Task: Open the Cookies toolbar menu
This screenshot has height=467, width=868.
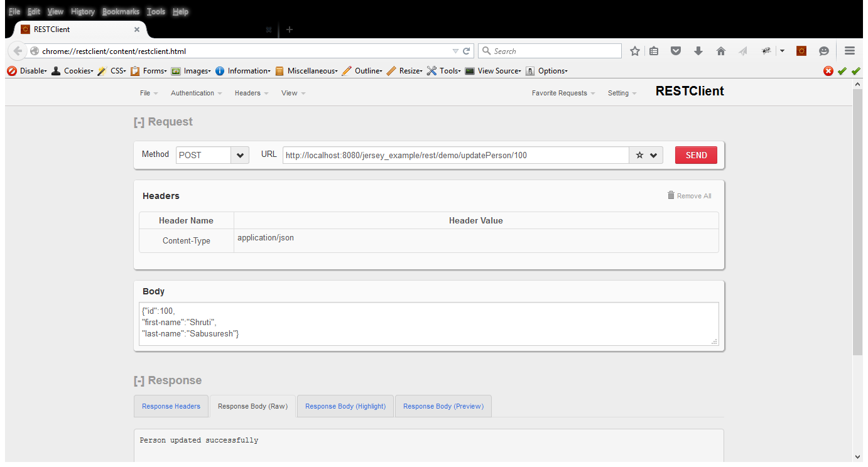Action: 72,71
